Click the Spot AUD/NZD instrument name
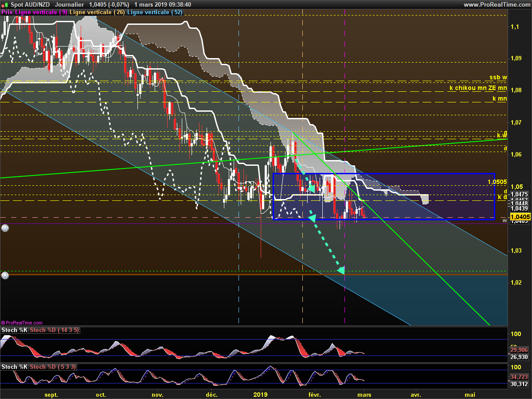Screen dimensions: 532x399 pos(30,4)
